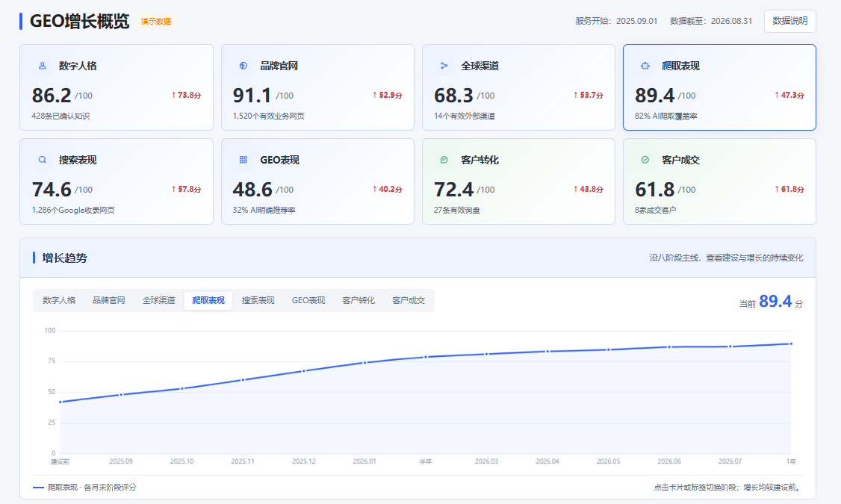Click the 半年 point on the trend line
Viewport: 841px width, 504px height.
click(426, 357)
